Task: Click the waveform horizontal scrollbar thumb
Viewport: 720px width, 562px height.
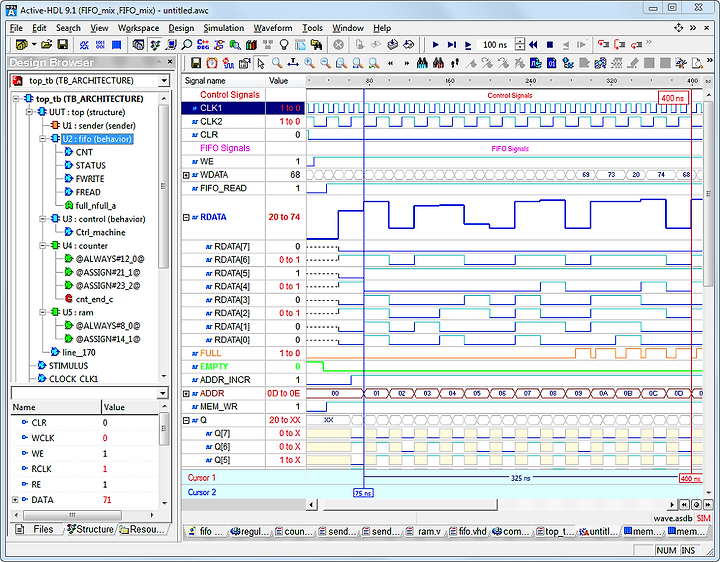Action: coord(410,505)
